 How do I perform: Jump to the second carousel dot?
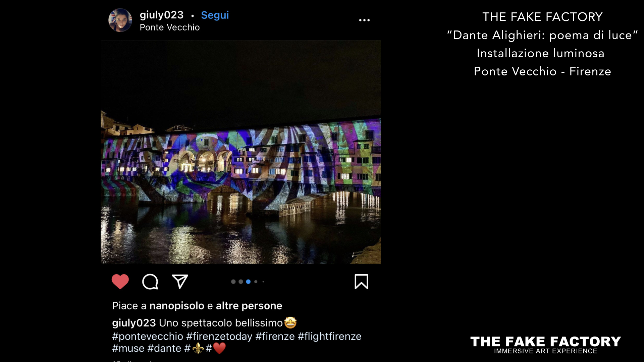[x=241, y=282]
